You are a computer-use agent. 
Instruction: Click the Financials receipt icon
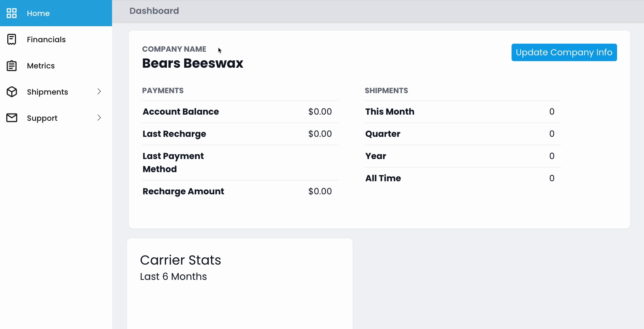pos(12,39)
